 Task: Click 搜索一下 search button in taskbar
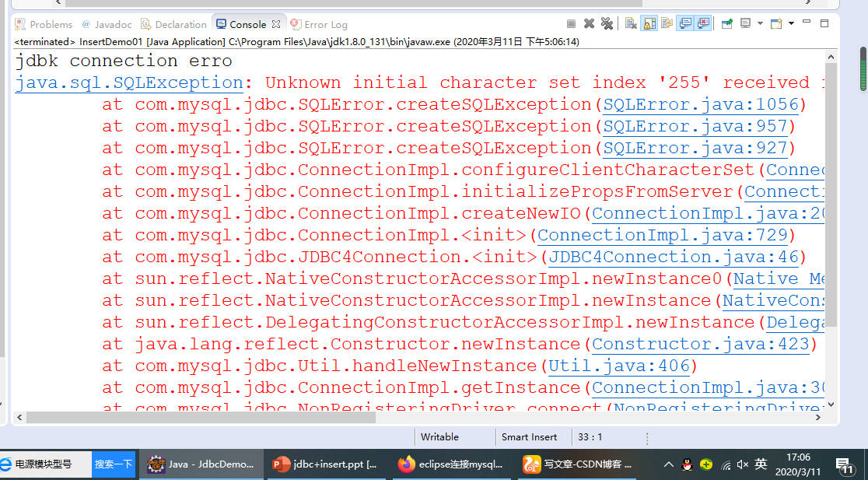coord(114,464)
